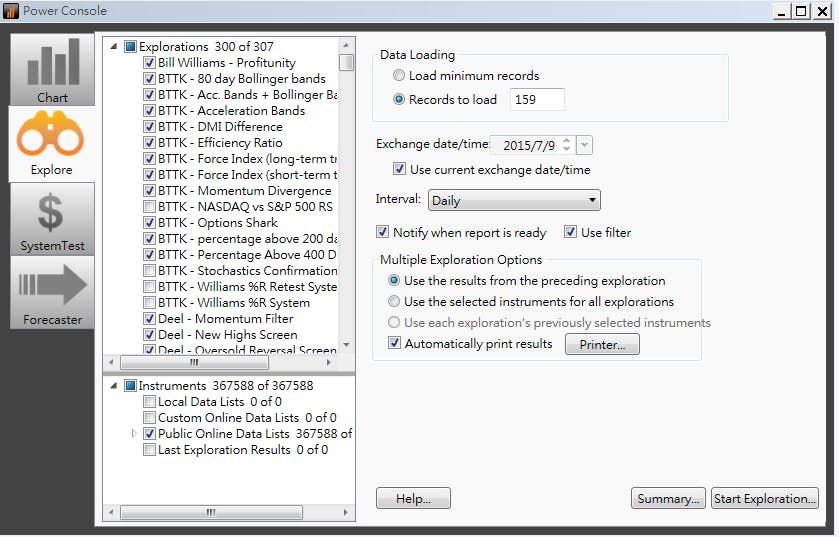The image size is (839, 537).
Task: Select Load minimum records option
Action: pyautogui.click(x=399, y=76)
